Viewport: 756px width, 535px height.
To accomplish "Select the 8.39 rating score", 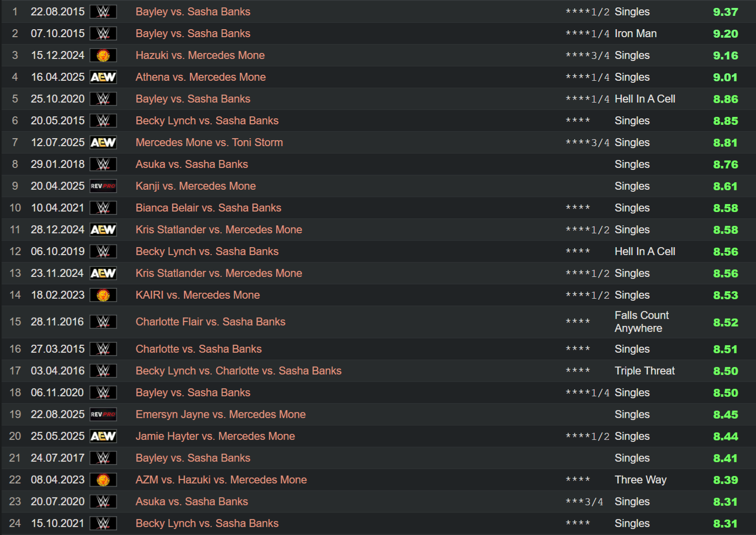I will [x=725, y=480].
